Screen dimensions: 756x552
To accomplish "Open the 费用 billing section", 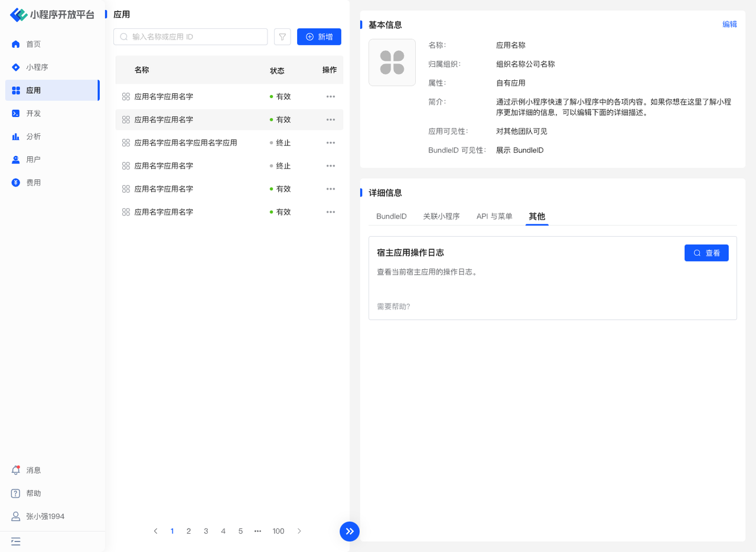I will tap(33, 183).
